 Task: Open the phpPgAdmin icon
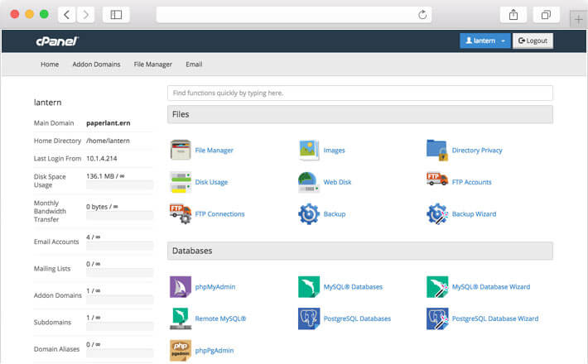click(x=181, y=350)
